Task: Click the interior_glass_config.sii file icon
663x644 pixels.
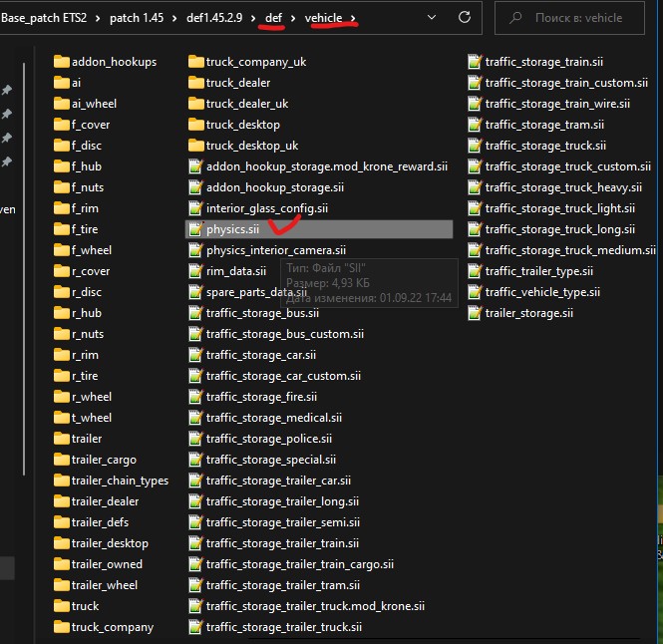Action: coord(195,208)
